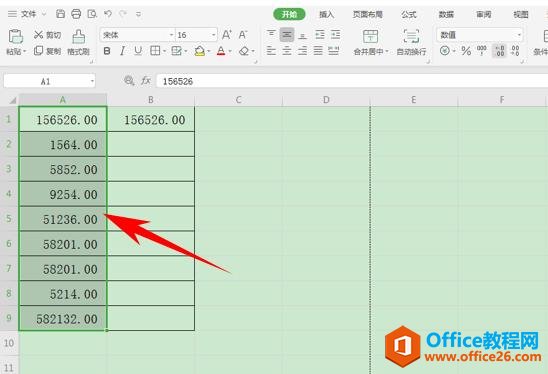
Task: Align cell content to the top
Action: coord(271,34)
